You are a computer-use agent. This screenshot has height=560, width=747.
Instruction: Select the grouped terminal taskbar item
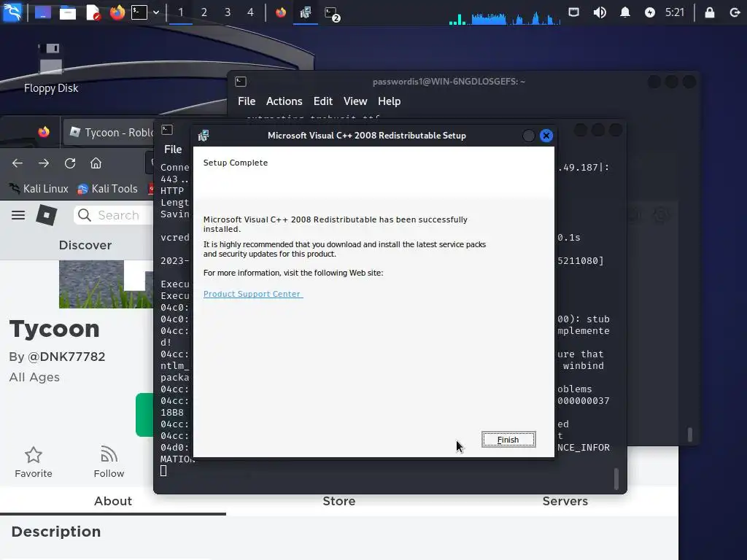click(332, 13)
